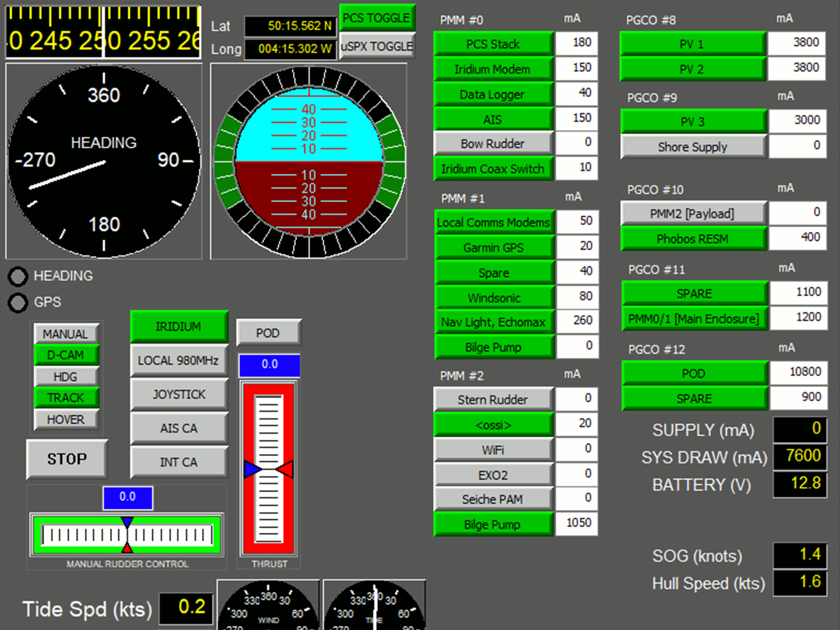The width and height of the screenshot is (840, 630).
Task: Toggle Nav Light, Echomax power
Action: tap(494, 322)
